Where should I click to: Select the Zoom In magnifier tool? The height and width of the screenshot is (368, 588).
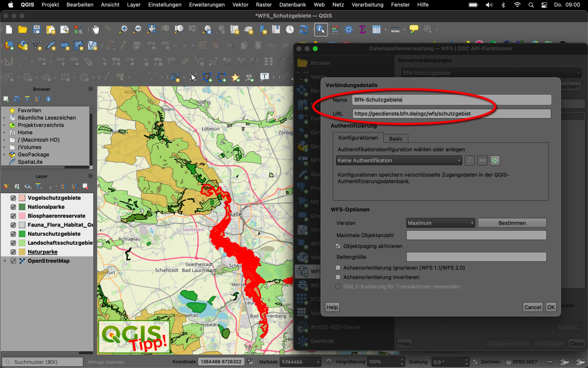(123, 29)
